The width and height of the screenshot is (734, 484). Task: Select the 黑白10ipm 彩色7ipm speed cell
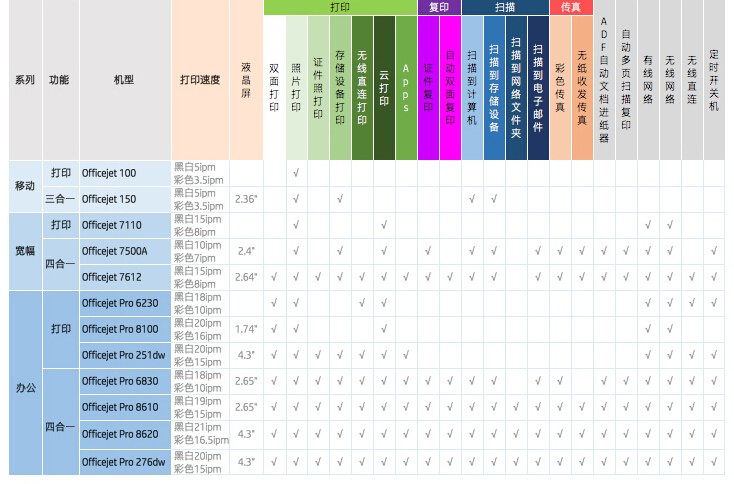click(x=198, y=252)
